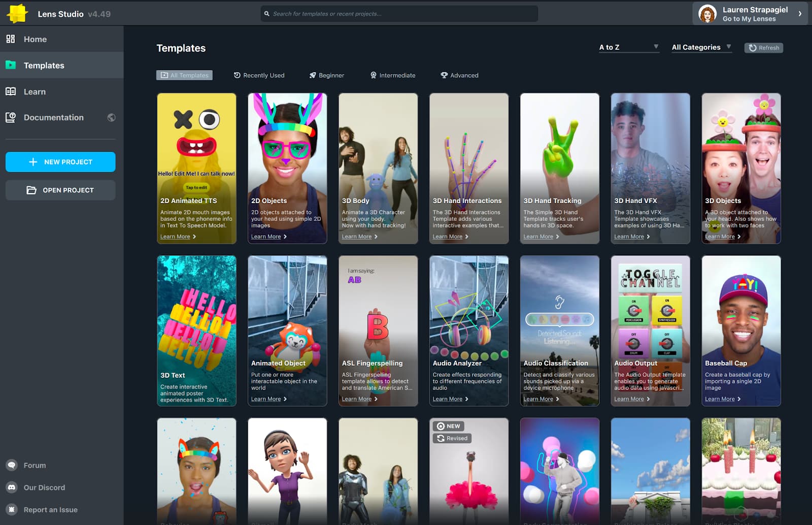Screen dimensions: 812x525
Task: Click Go to My Lenses link
Action: pyautogui.click(x=749, y=19)
